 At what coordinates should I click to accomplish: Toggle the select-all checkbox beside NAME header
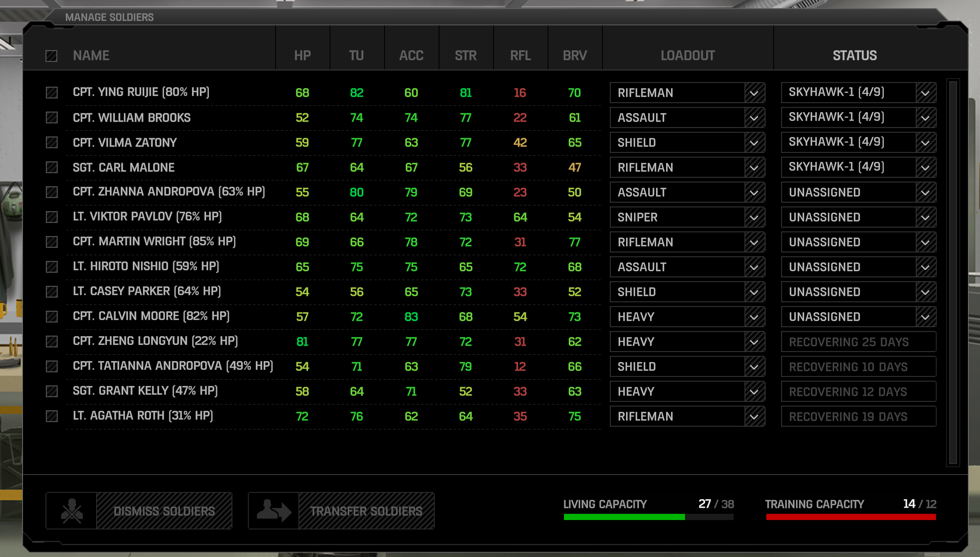coord(51,56)
